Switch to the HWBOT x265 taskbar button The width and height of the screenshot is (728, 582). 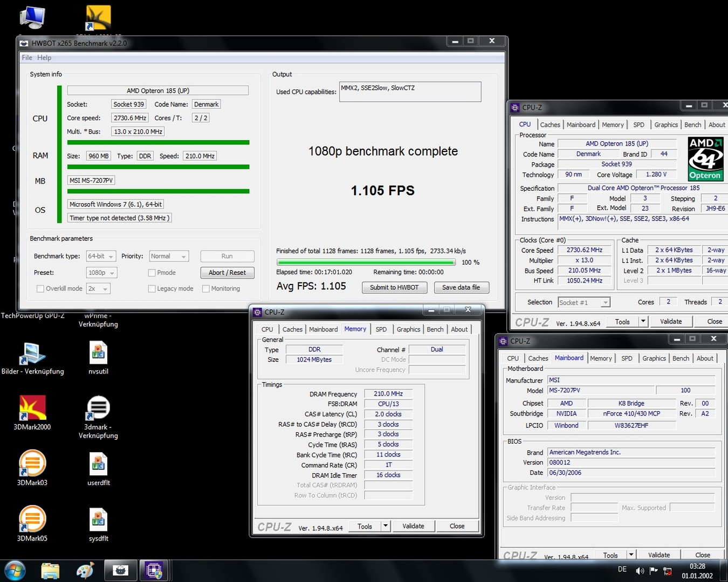(x=121, y=571)
